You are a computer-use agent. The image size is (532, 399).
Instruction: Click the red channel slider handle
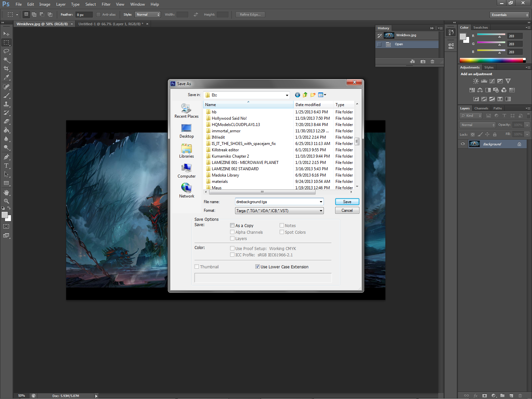499,37
